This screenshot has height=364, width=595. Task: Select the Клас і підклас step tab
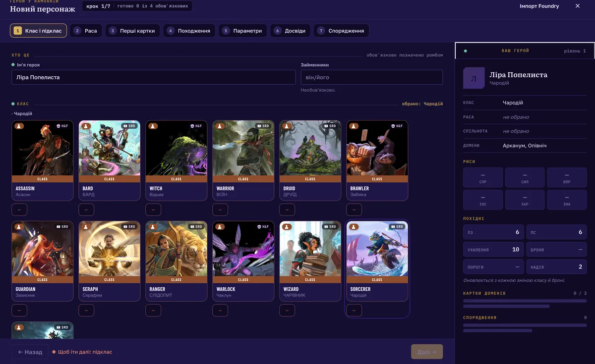coord(38,31)
